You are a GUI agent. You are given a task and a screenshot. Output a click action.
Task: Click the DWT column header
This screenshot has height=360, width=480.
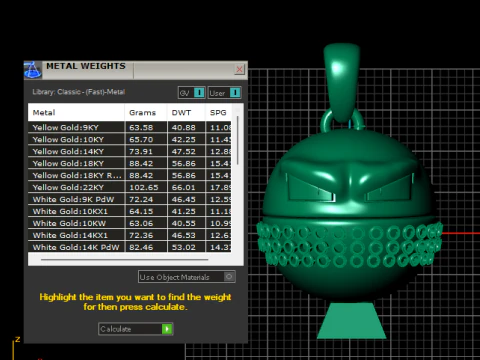pyautogui.click(x=186, y=113)
